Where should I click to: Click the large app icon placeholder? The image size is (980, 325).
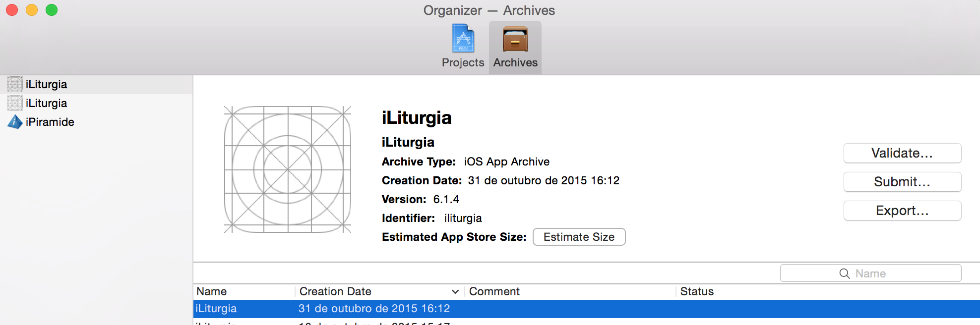pyautogui.click(x=288, y=169)
